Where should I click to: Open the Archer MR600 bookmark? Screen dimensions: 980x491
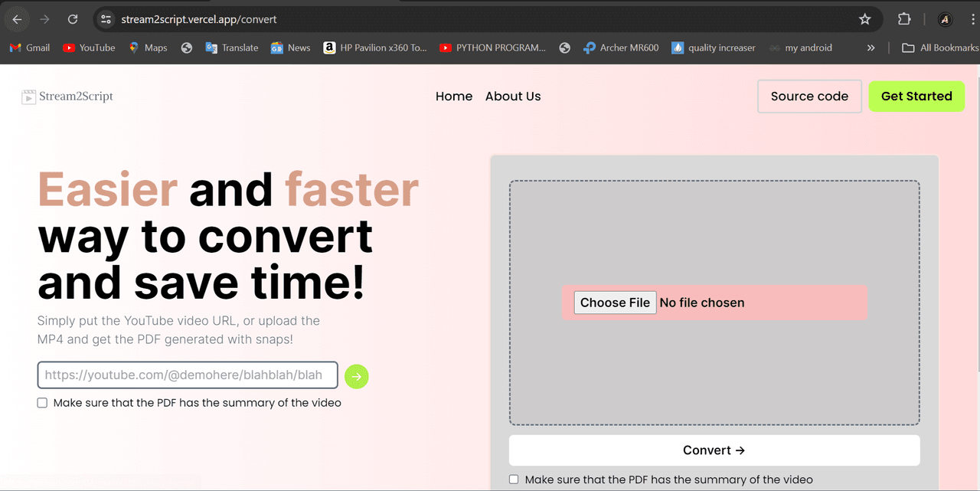(621, 47)
